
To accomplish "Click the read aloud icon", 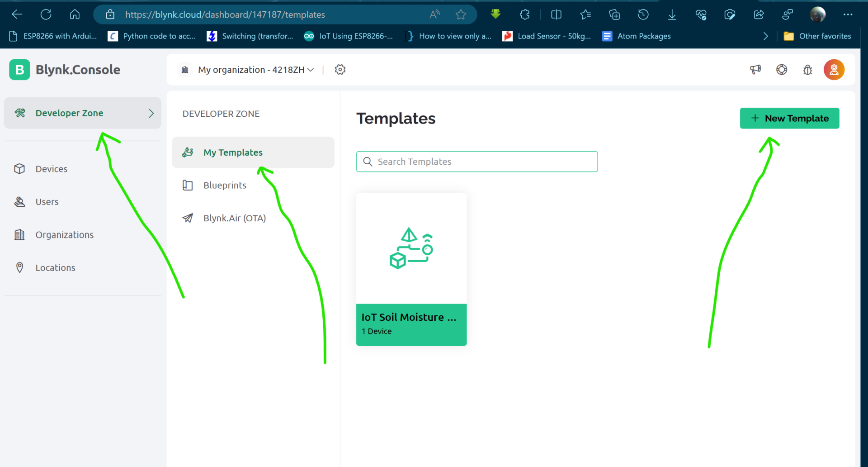I will (434, 14).
